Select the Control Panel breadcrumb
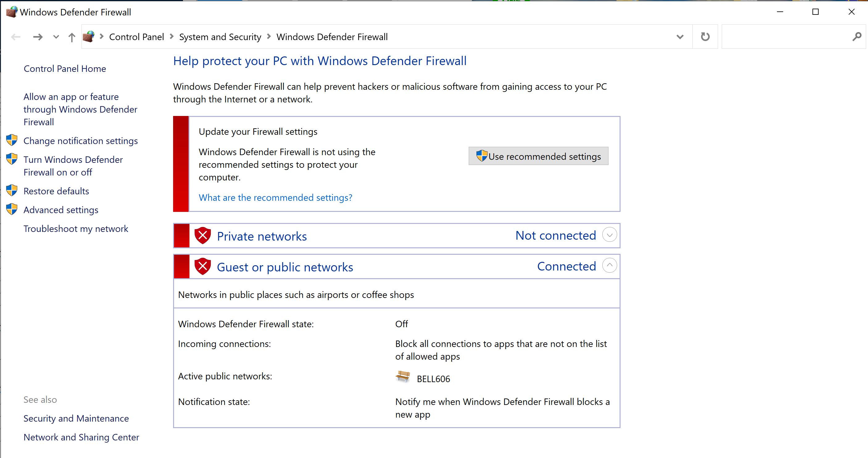The height and width of the screenshot is (458, 868). tap(136, 37)
